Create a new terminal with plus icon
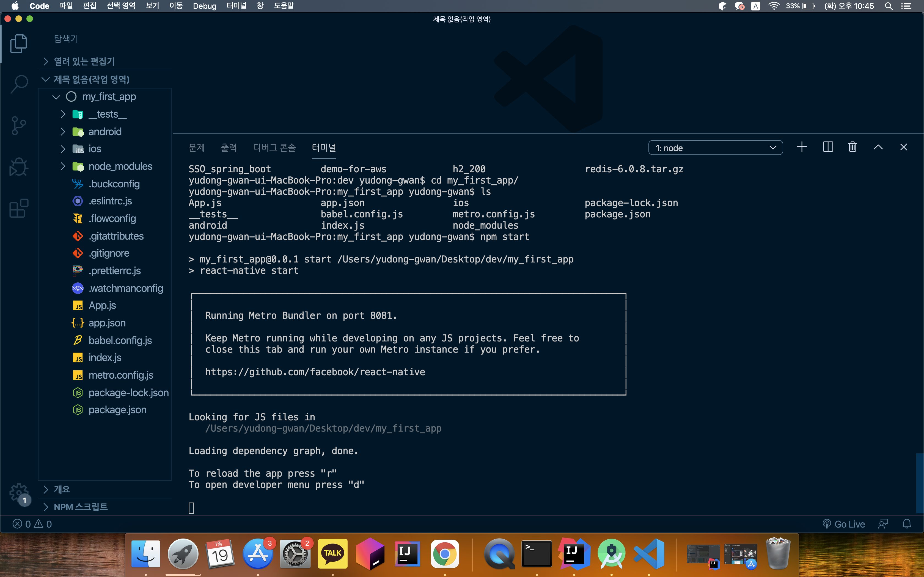 [802, 147]
